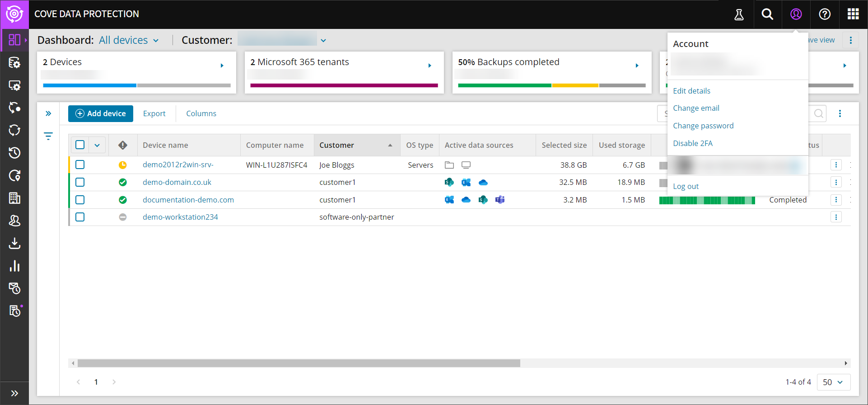Image resolution: width=868 pixels, height=405 pixels.
Task: Tick the checkbox for demo-workstation234
Action: pyautogui.click(x=80, y=217)
